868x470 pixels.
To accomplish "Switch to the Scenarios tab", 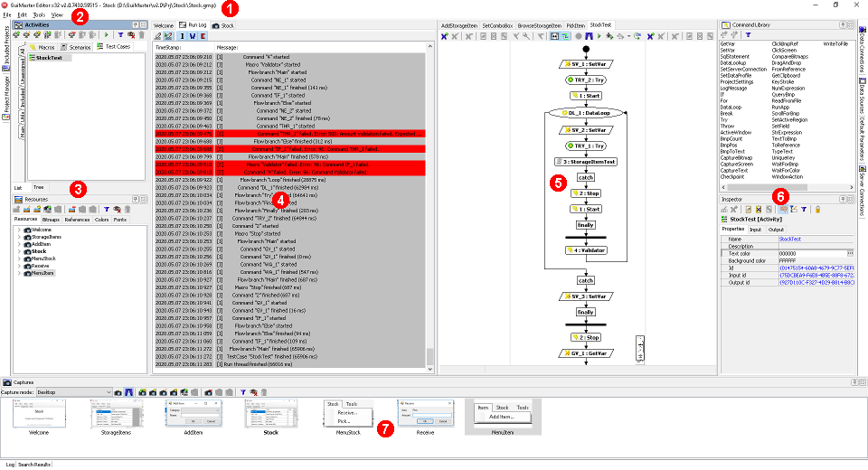I will pos(76,46).
